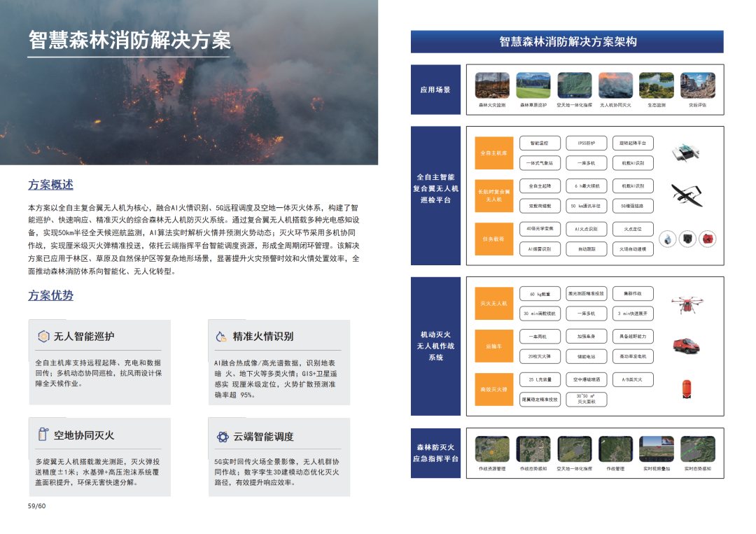Viewport: 756px width, 534px height.
Task: Click the 云端智能调度 atom icon
Action: coord(223,437)
